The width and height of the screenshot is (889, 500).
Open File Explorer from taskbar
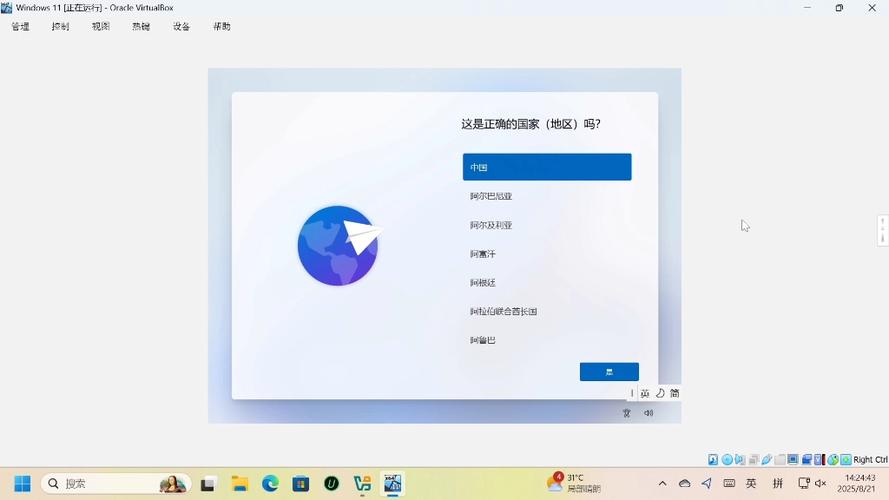tap(239, 484)
